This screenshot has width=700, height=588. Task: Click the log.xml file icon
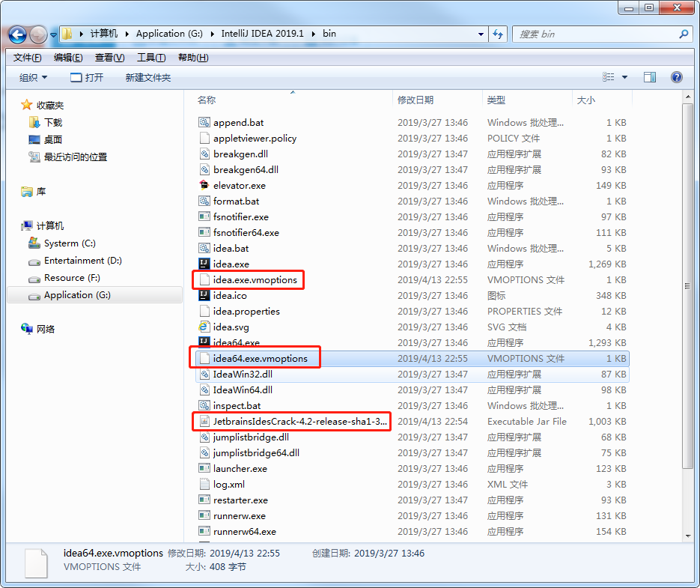tap(204, 484)
